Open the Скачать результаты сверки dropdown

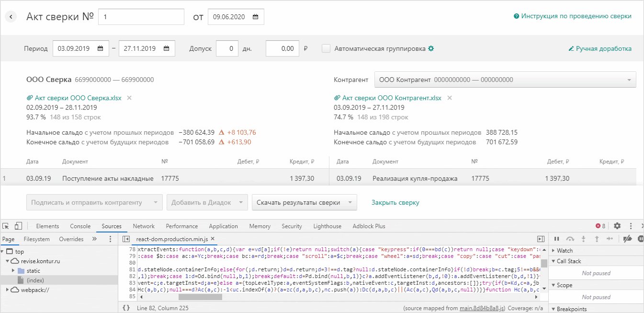pos(305,202)
